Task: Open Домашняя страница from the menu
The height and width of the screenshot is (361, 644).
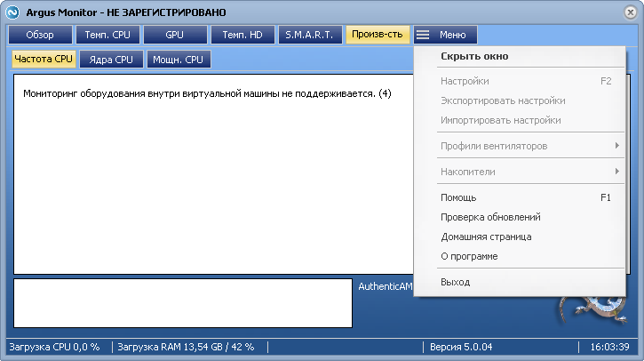Action: (519, 237)
